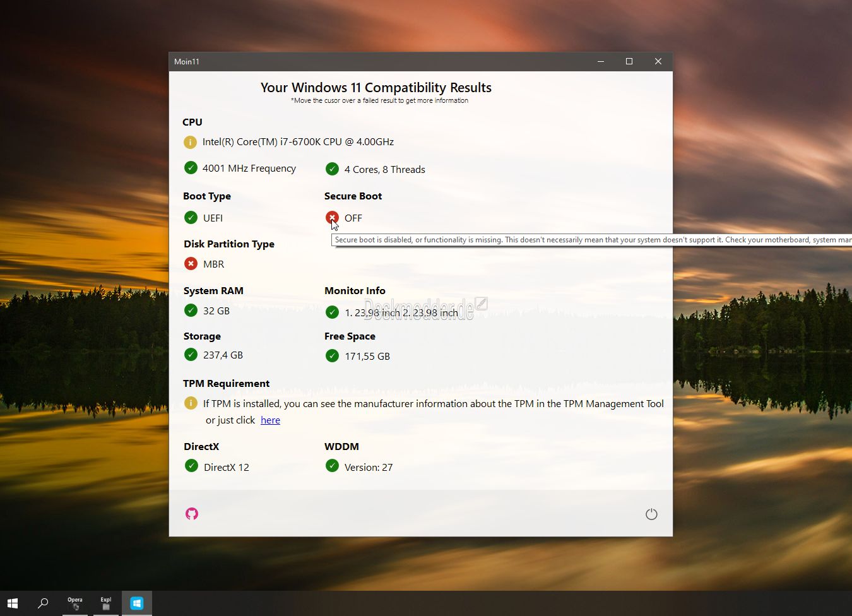Click the '237,4 GB' storage value

pyautogui.click(x=223, y=355)
